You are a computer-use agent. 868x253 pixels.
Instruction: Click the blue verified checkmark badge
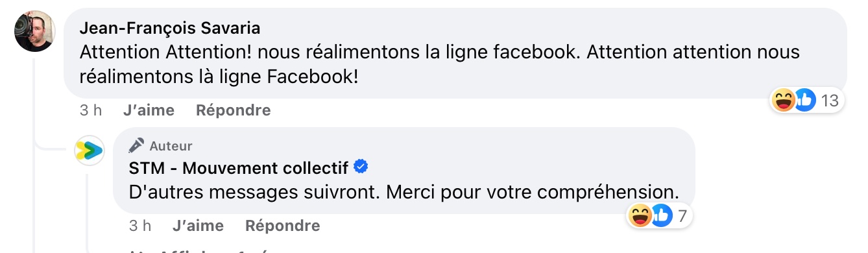pyautogui.click(x=361, y=167)
